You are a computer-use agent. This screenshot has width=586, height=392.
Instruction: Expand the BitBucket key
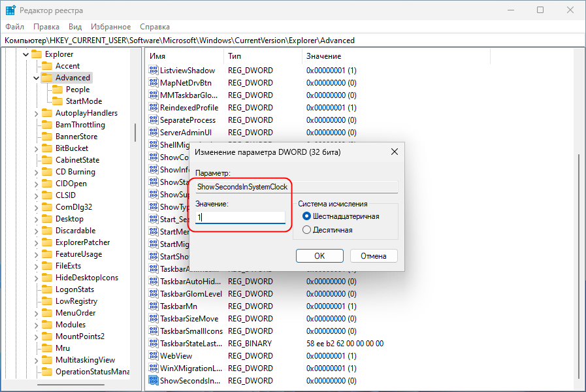pyautogui.click(x=36, y=149)
